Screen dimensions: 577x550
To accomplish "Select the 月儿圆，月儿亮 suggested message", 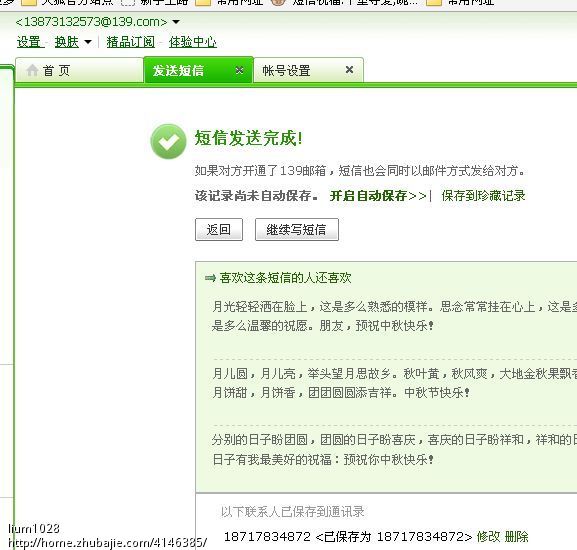I will (394, 383).
